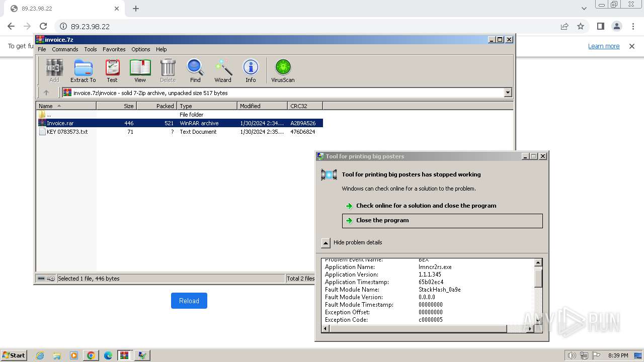Screen dimensions: 644x362
Task: Click the blue Reload button
Action: coord(189,301)
